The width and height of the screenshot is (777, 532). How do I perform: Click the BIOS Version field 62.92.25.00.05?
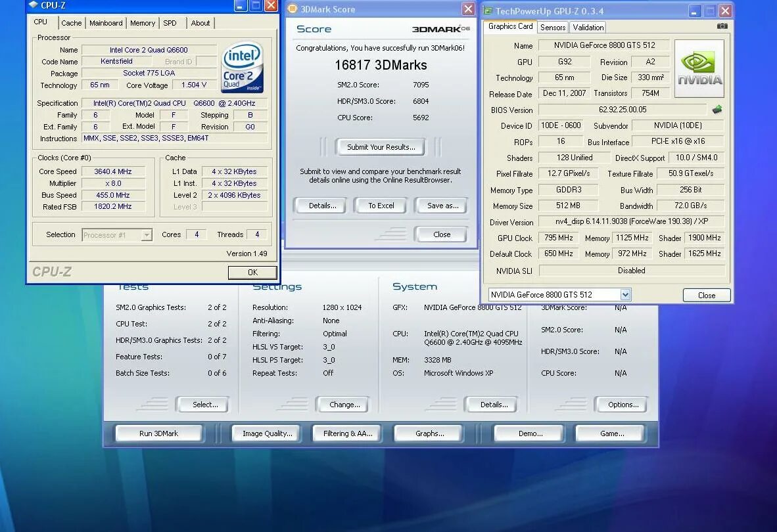click(623, 110)
